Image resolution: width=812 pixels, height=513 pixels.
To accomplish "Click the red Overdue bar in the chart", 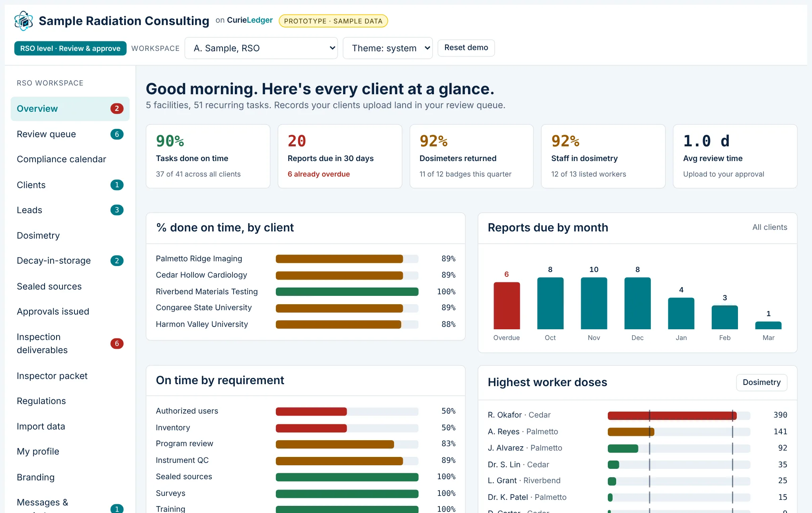I will 507,305.
